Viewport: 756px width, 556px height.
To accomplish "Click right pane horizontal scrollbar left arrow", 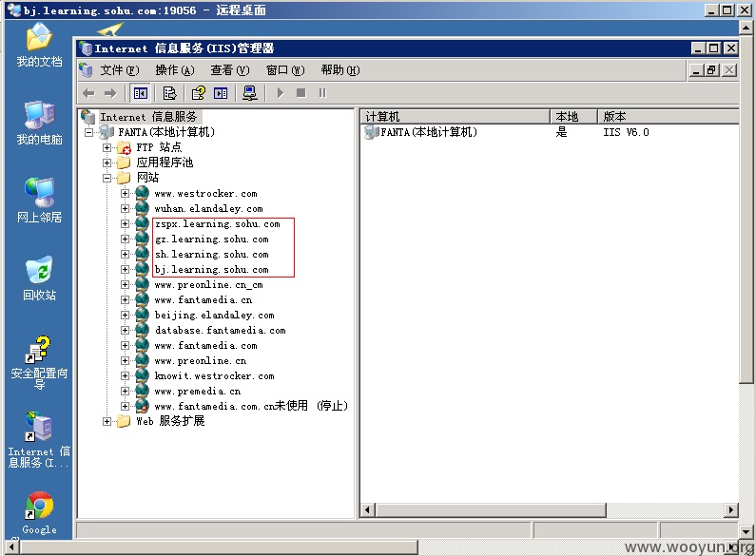I will click(368, 509).
